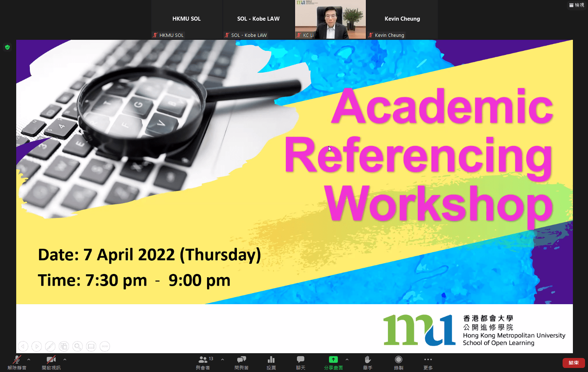Expand share screen options arrow

(347, 359)
